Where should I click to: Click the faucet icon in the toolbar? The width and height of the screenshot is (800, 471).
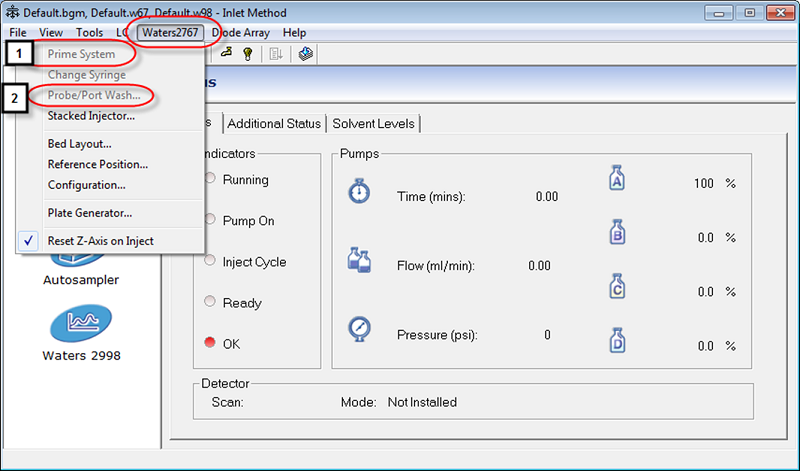(226, 53)
